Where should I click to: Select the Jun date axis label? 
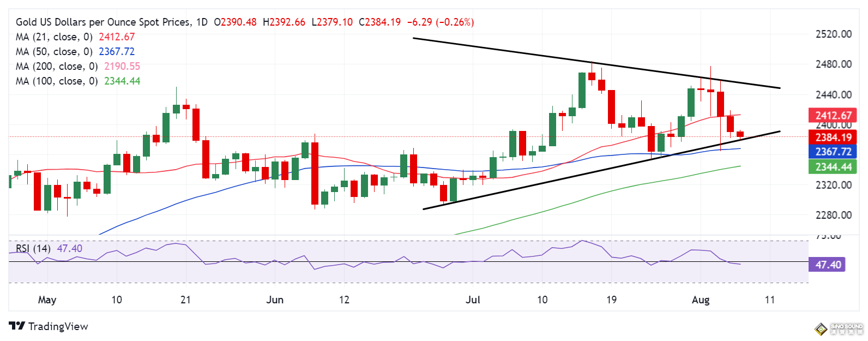[x=275, y=300]
